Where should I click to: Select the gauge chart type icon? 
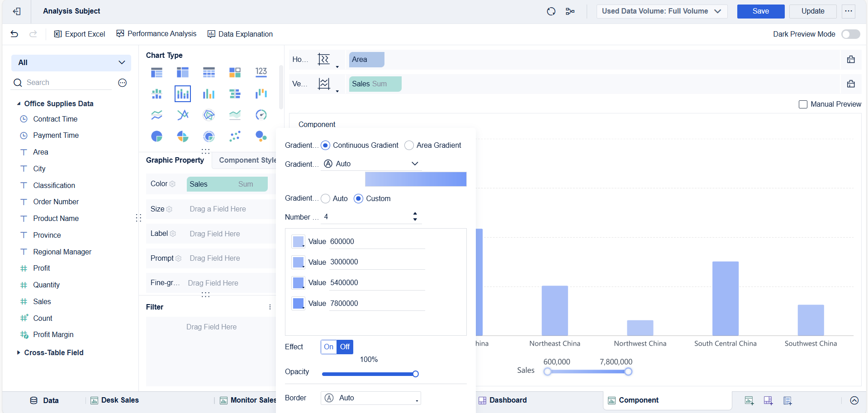(261, 115)
